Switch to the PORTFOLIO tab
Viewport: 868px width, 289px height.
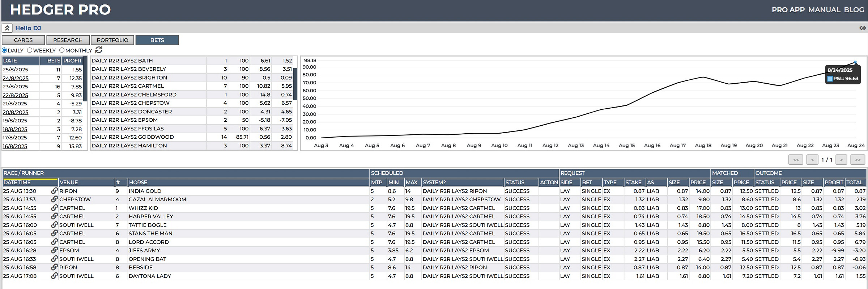(x=112, y=40)
